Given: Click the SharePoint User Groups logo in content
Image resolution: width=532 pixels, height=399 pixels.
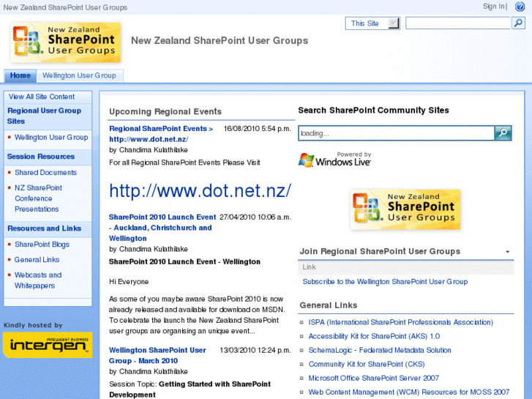Looking at the screenshot, I should [405, 209].
